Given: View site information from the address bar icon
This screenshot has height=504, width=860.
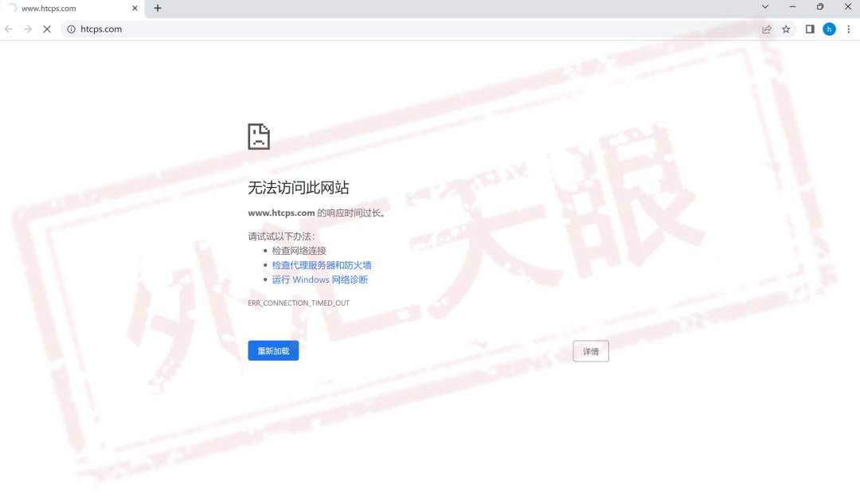Looking at the screenshot, I should pos(71,29).
